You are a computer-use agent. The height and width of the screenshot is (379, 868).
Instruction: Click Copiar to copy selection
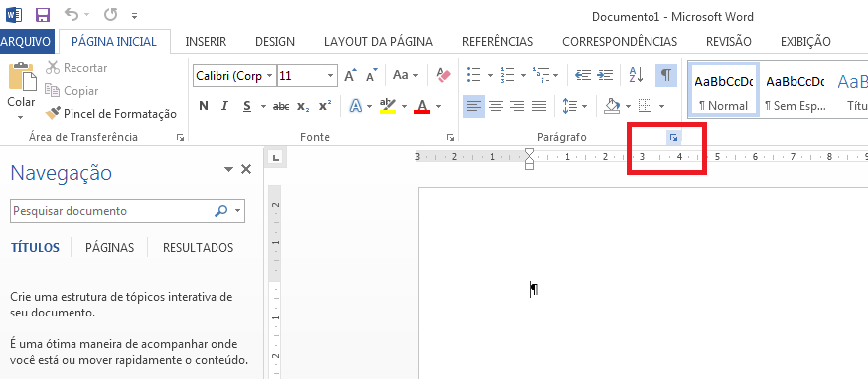click(72, 91)
